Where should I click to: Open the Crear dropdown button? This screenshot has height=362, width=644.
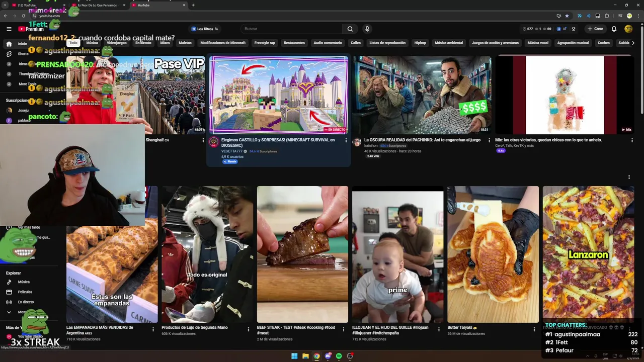click(595, 29)
